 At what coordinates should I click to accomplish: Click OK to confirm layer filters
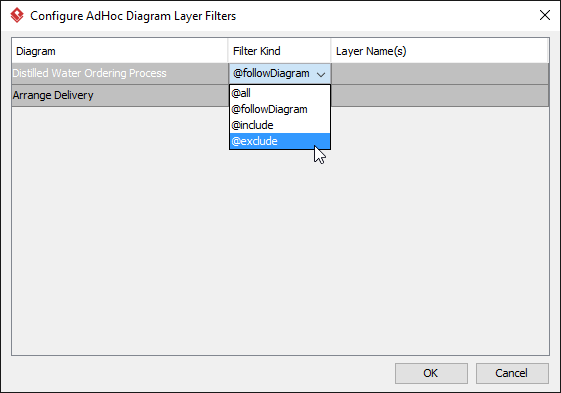coord(431,373)
